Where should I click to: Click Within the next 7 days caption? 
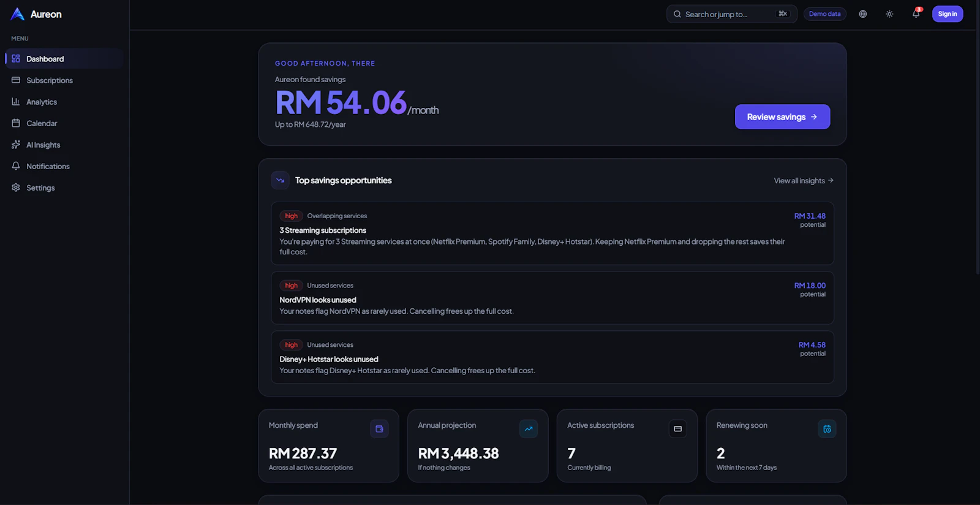tap(746, 468)
